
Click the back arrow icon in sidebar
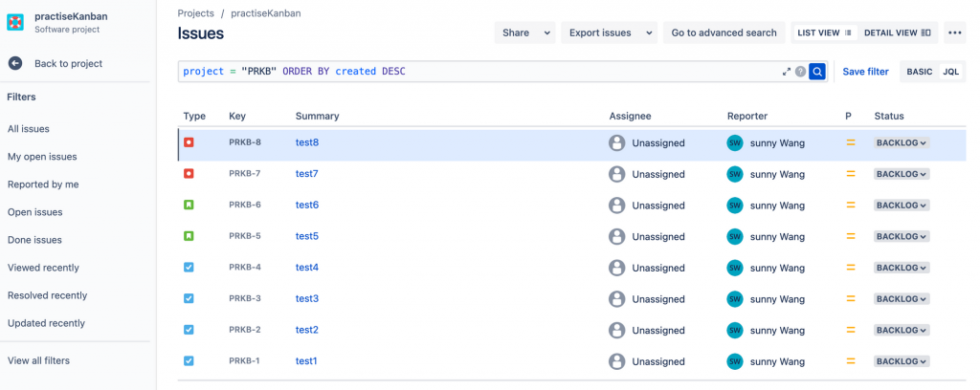15,63
